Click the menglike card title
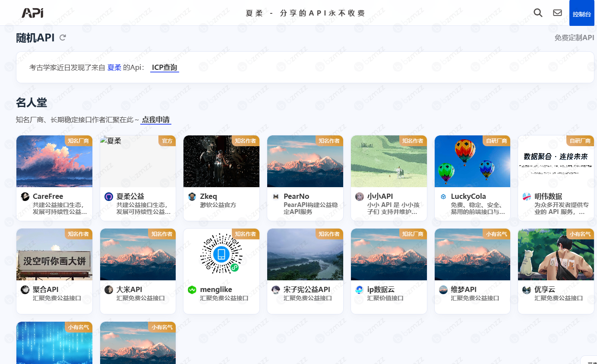The image size is (597, 364). (x=216, y=289)
